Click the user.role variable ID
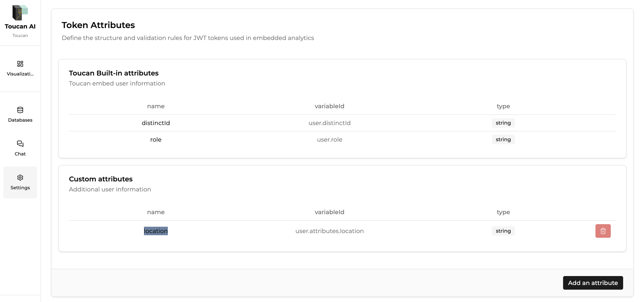644x302 pixels. tap(329, 140)
